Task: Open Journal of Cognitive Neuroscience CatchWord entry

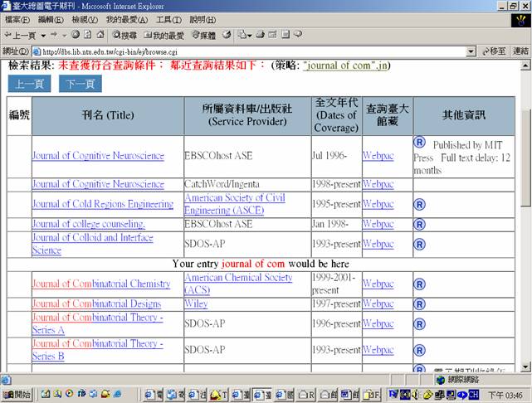Action: click(98, 184)
